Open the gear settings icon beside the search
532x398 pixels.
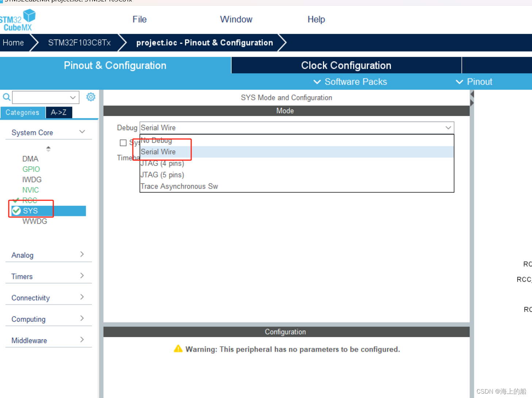coord(91,97)
